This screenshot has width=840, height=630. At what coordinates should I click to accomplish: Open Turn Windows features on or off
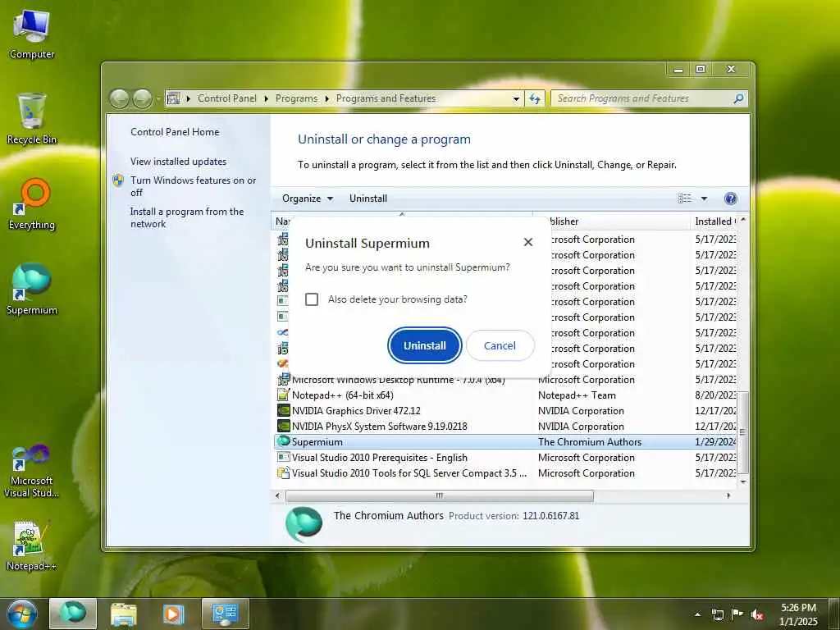click(x=193, y=186)
